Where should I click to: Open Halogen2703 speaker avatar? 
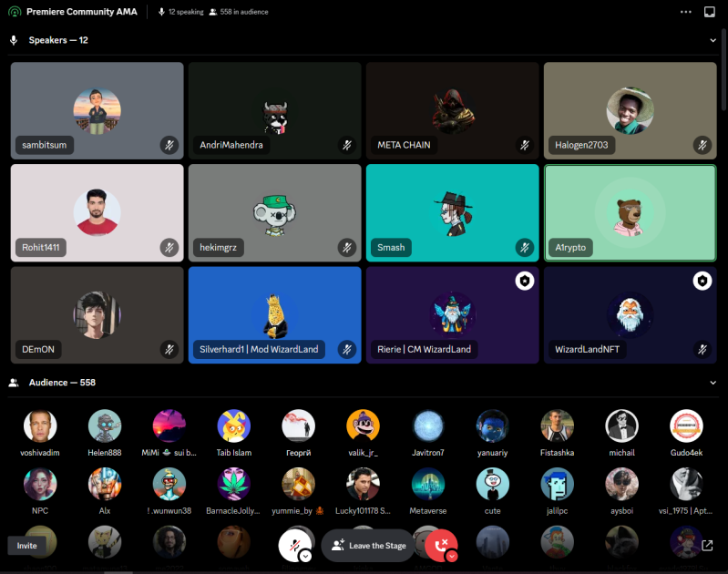[x=630, y=111]
